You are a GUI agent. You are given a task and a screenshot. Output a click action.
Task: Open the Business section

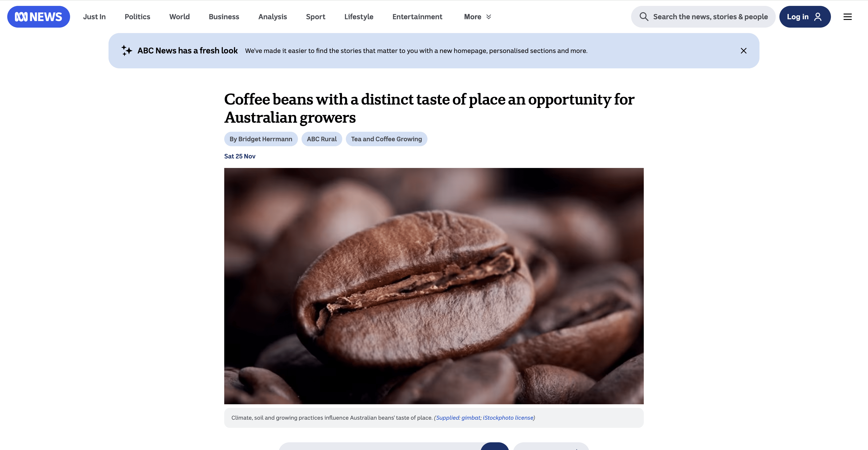224,17
